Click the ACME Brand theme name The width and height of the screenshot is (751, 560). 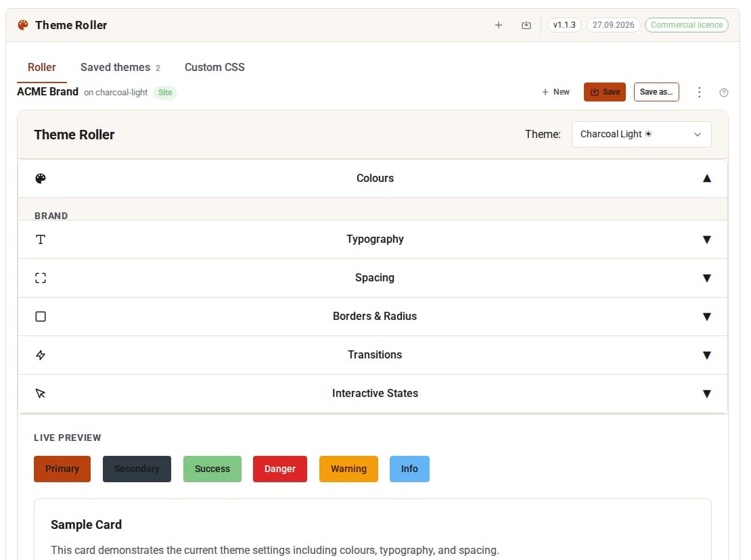47,91
